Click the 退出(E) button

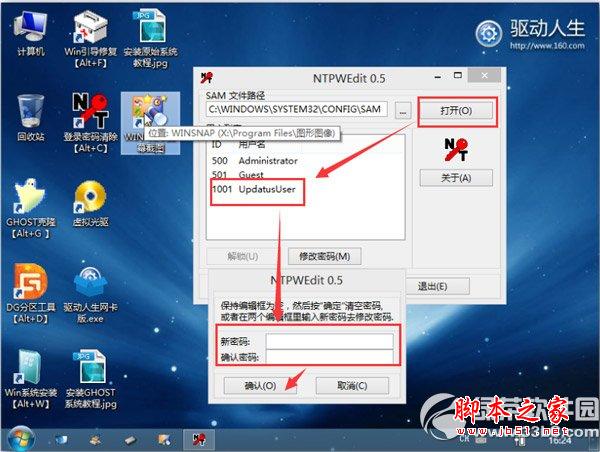click(432, 286)
